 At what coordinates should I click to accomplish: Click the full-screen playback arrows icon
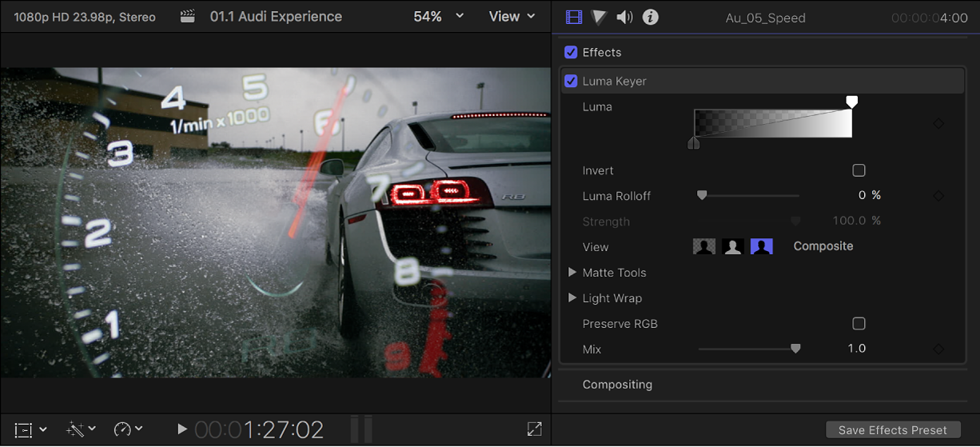535,429
